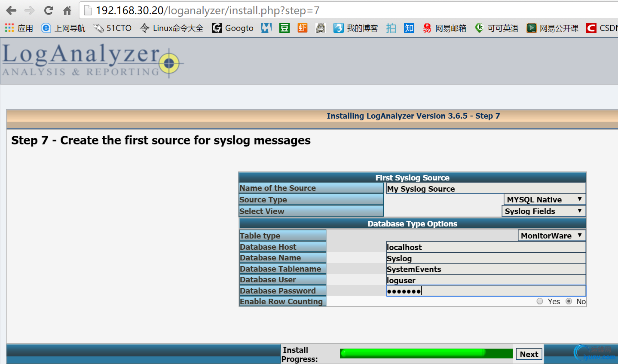Click the 'Database User' label
This screenshot has height=364, width=618.
(x=268, y=279)
